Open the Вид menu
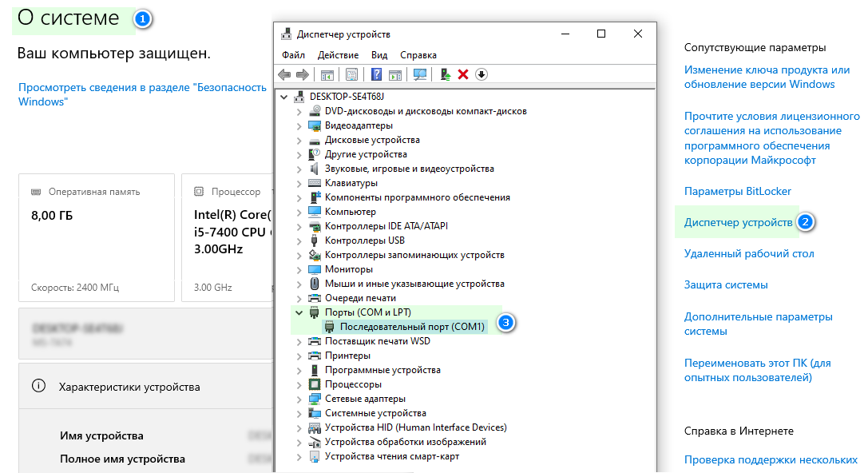Viewport: 868px width, 473px height. pos(379,55)
